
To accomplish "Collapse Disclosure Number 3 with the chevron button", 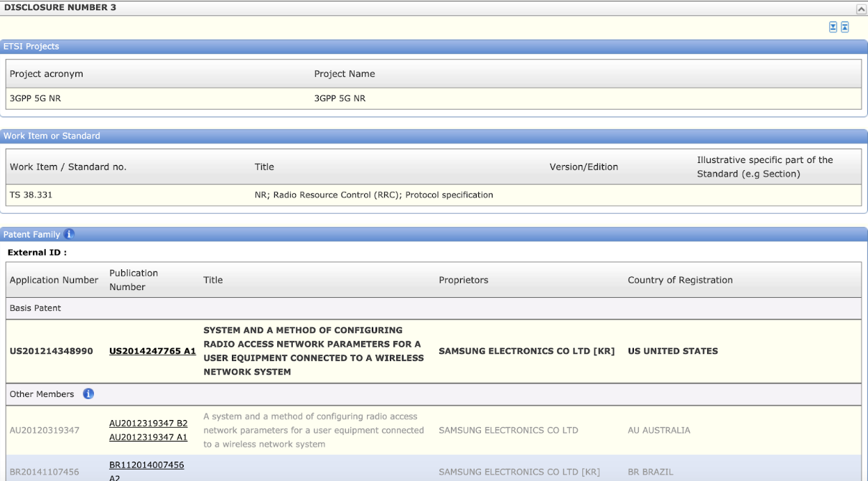I will (861, 9).
